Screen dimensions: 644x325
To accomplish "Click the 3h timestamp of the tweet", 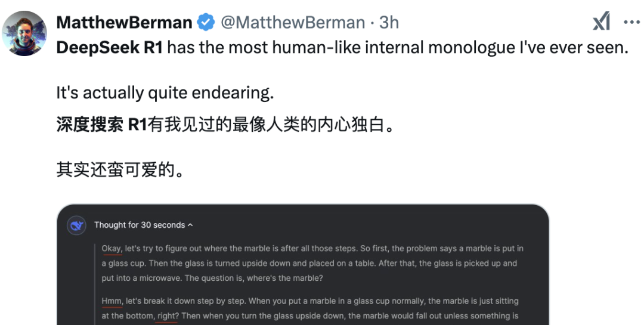I will pyautogui.click(x=389, y=23).
